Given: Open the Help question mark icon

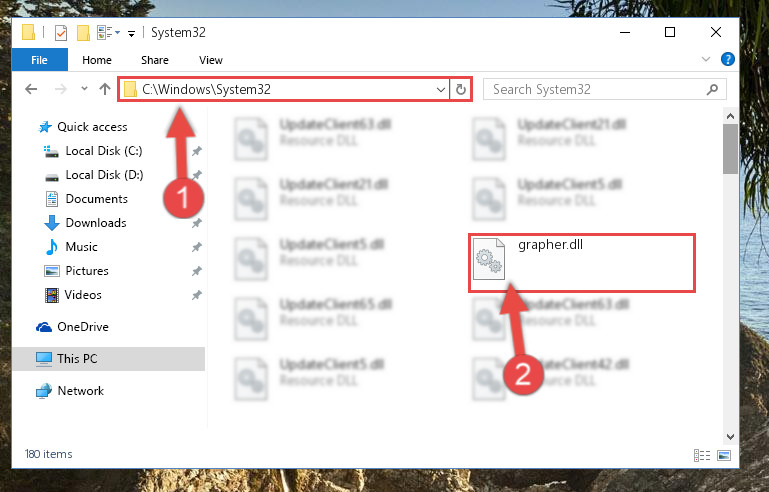Looking at the screenshot, I should [727, 59].
